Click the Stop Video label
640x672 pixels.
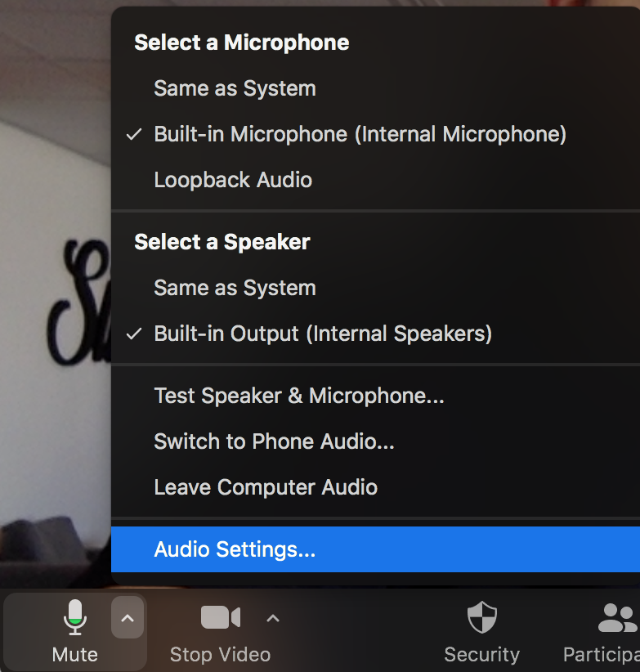click(x=220, y=655)
